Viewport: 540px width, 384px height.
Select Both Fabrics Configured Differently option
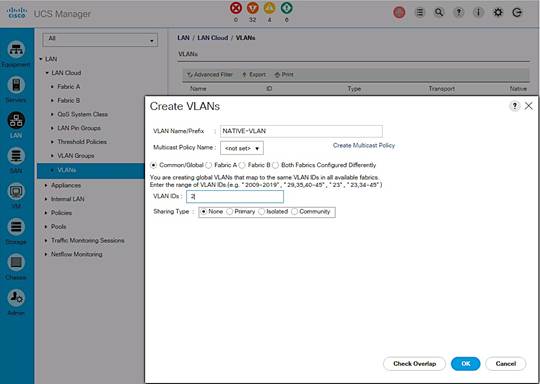[x=275, y=165]
